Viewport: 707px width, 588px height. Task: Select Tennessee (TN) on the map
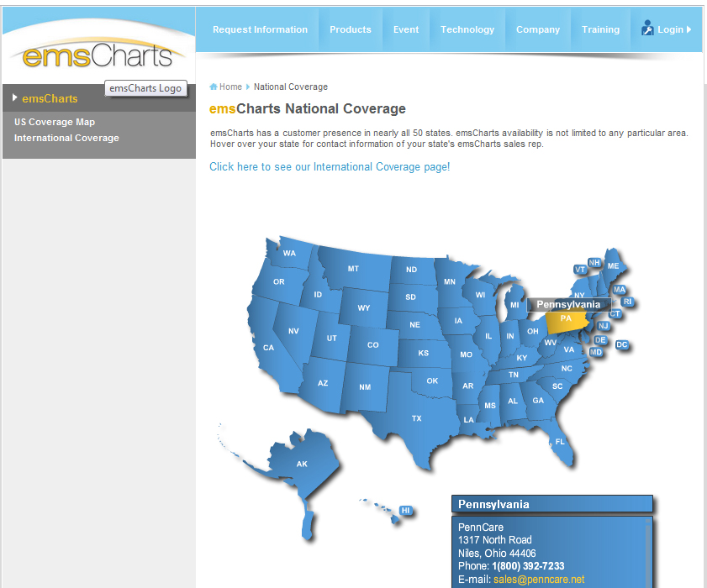point(513,375)
